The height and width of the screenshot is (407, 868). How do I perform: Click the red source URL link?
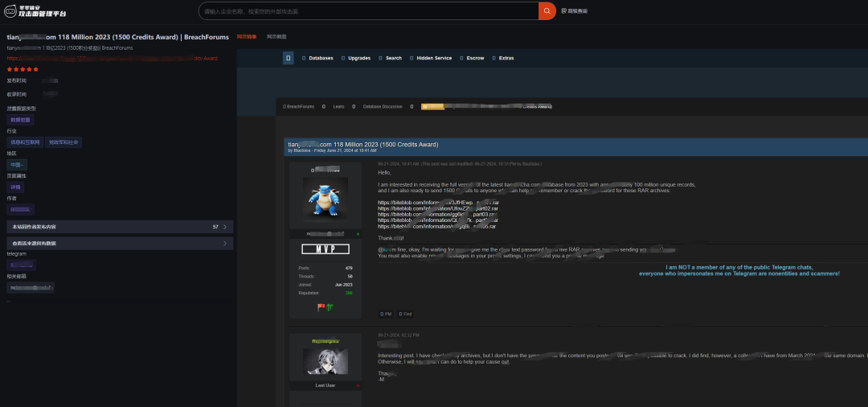click(x=113, y=58)
